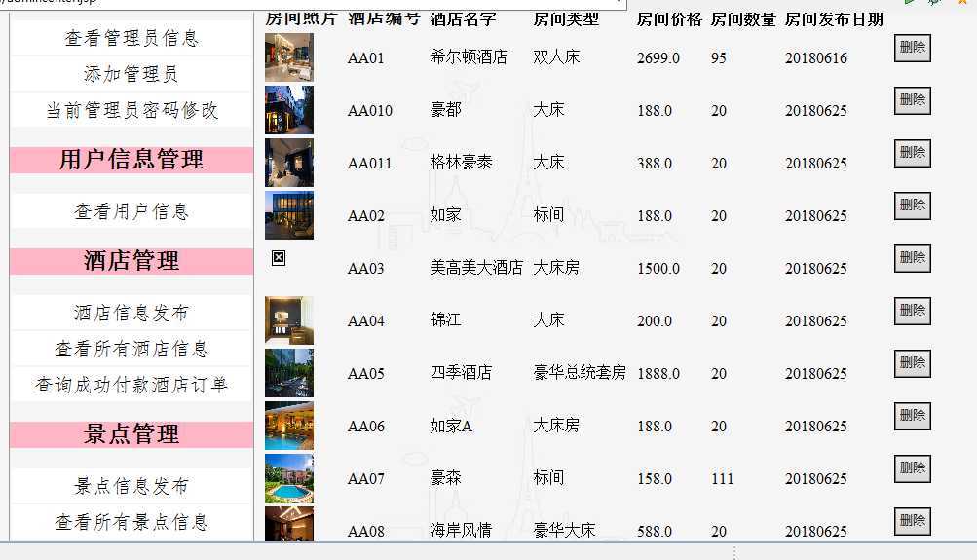Click the 豪都 AA010 room photo thumbnail

pos(289,110)
